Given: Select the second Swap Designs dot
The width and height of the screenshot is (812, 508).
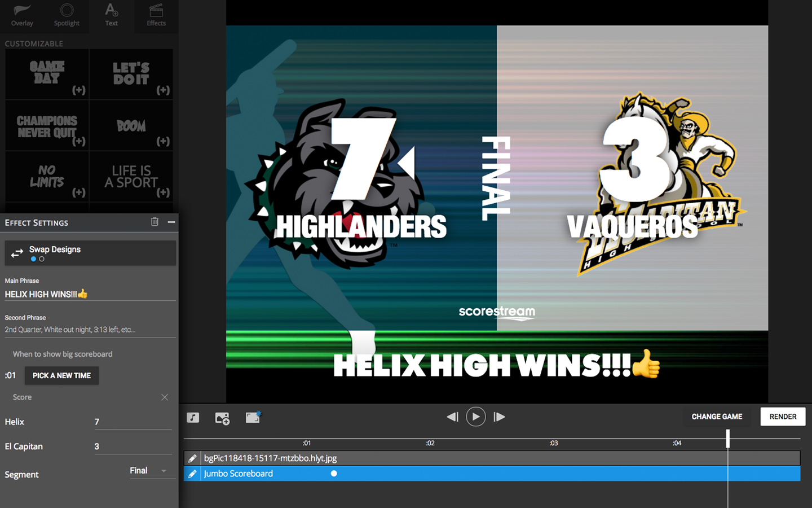Looking at the screenshot, I should (42, 259).
